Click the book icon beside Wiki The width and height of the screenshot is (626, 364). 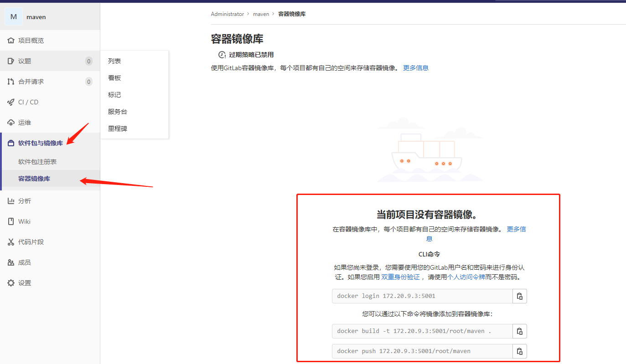pyautogui.click(x=11, y=221)
